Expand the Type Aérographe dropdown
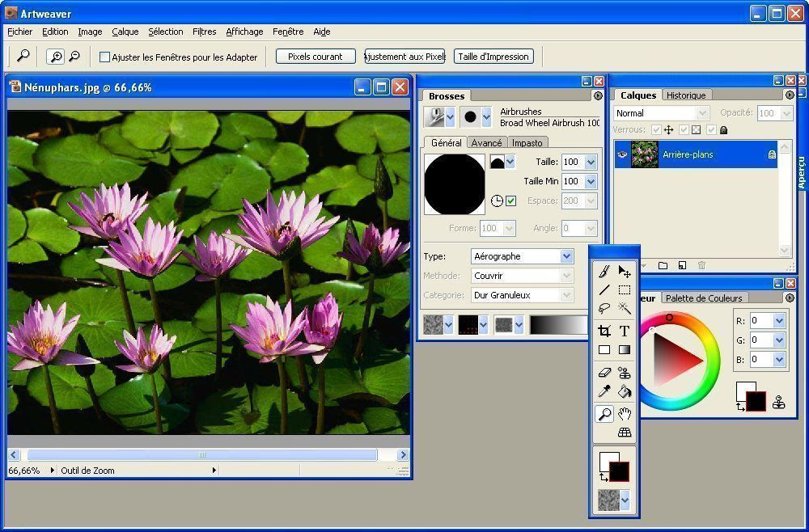Screen dimensions: 809x532 [x=566, y=256]
